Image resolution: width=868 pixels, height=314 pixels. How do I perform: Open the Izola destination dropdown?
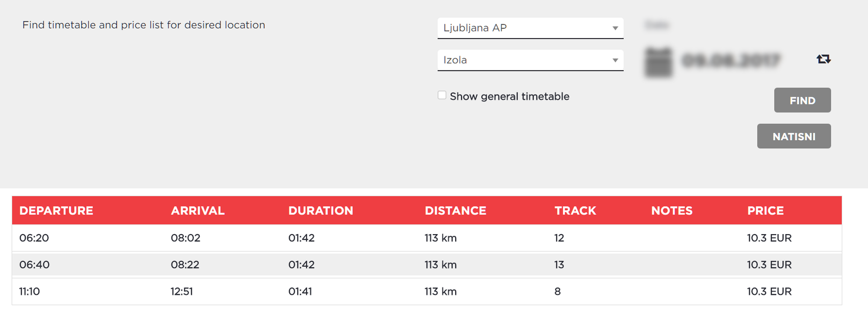tap(530, 60)
